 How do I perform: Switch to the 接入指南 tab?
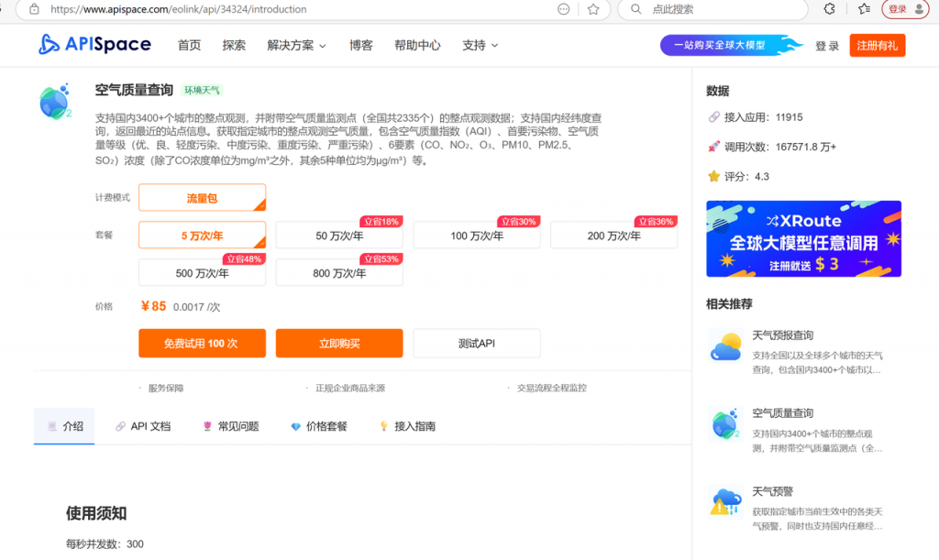pyautogui.click(x=407, y=426)
